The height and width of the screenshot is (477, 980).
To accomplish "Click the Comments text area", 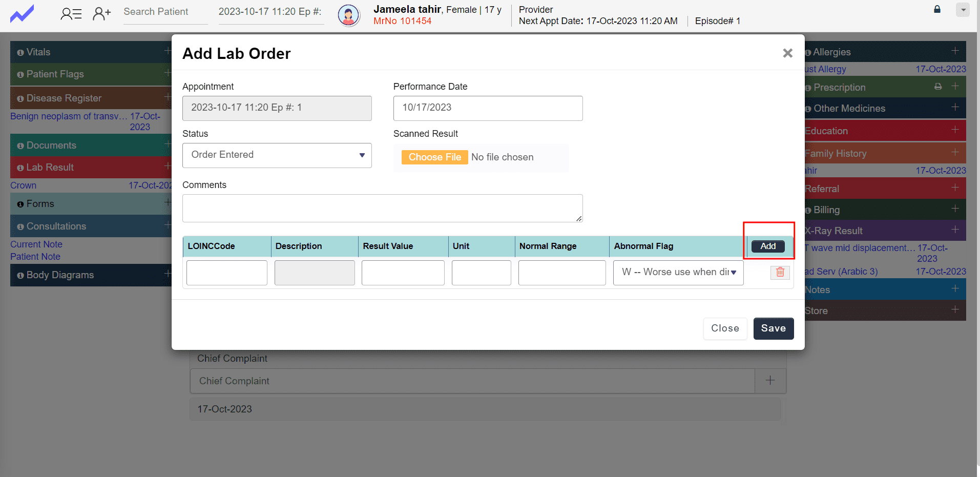I will pyautogui.click(x=382, y=208).
